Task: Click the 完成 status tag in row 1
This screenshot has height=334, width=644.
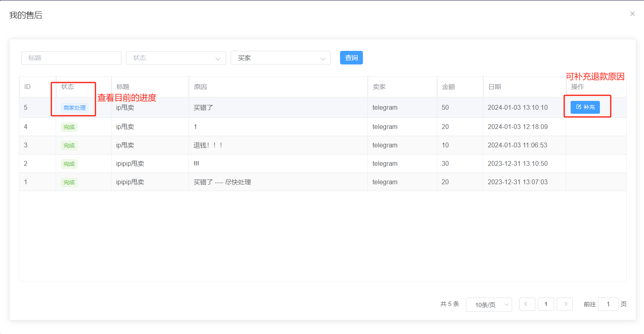Action: pos(69,182)
